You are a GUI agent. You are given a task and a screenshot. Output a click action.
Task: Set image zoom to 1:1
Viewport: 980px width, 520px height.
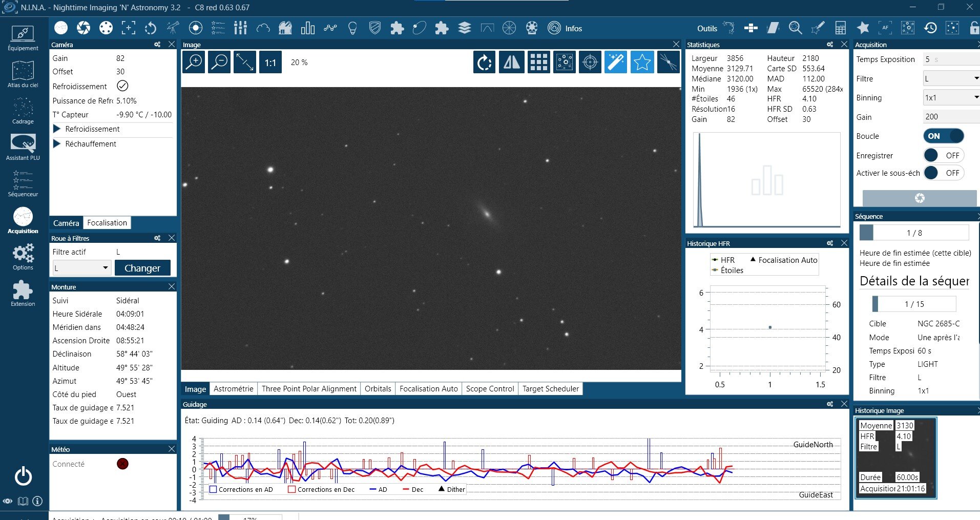270,63
